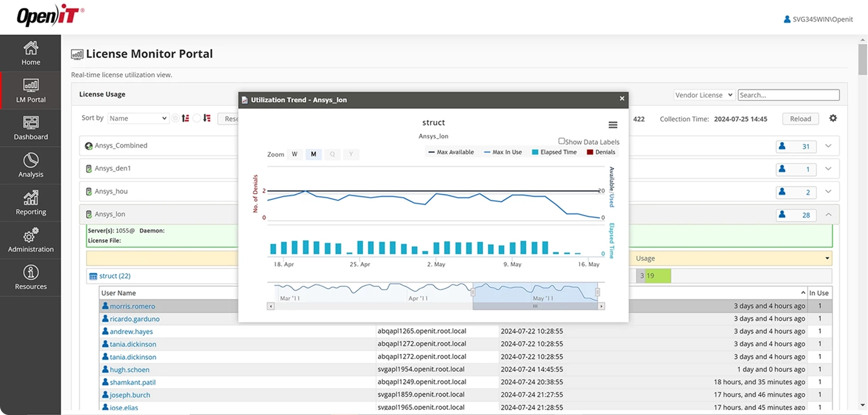Open the Sort by Name dropdown
The image size is (868, 415).
tap(138, 118)
